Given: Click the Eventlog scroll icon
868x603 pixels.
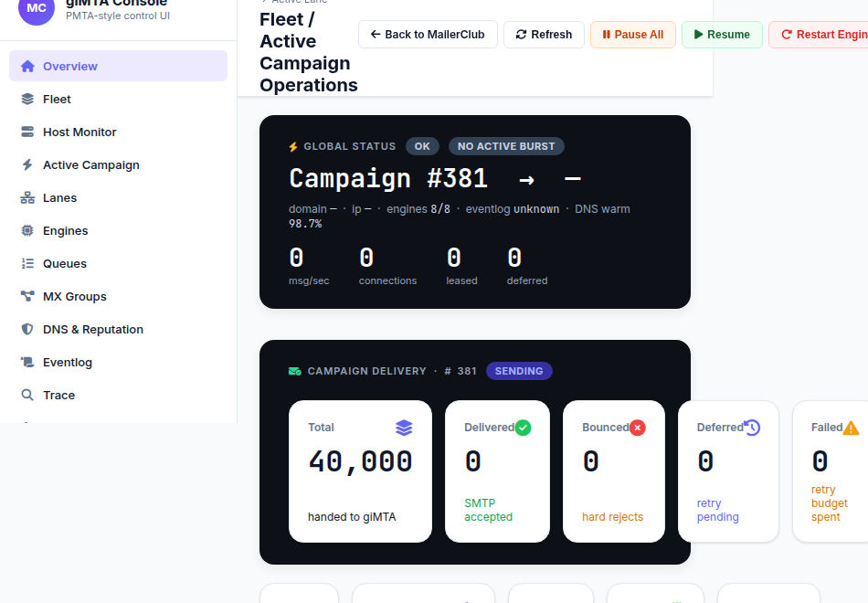Looking at the screenshot, I should click(27, 362).
